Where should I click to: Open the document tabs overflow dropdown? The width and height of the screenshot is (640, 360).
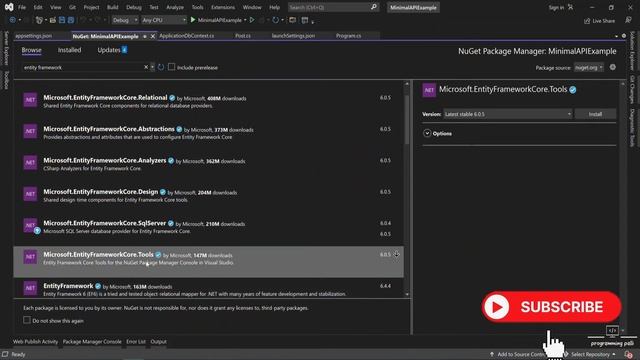[x=616, y=36]
